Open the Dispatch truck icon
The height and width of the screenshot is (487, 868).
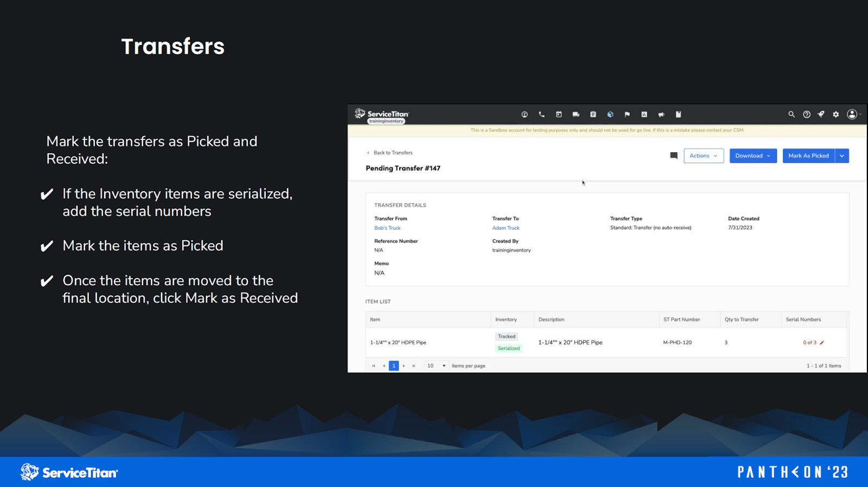[x=576, y=114]
